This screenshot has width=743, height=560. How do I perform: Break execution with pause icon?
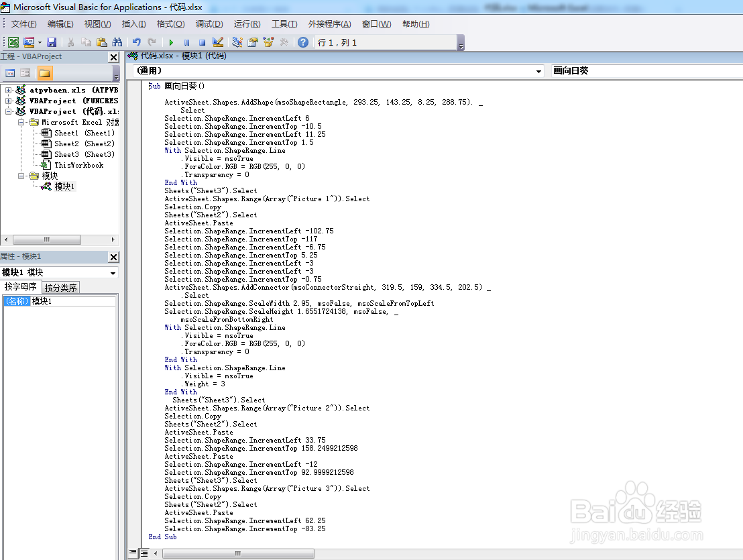[186, 42]
